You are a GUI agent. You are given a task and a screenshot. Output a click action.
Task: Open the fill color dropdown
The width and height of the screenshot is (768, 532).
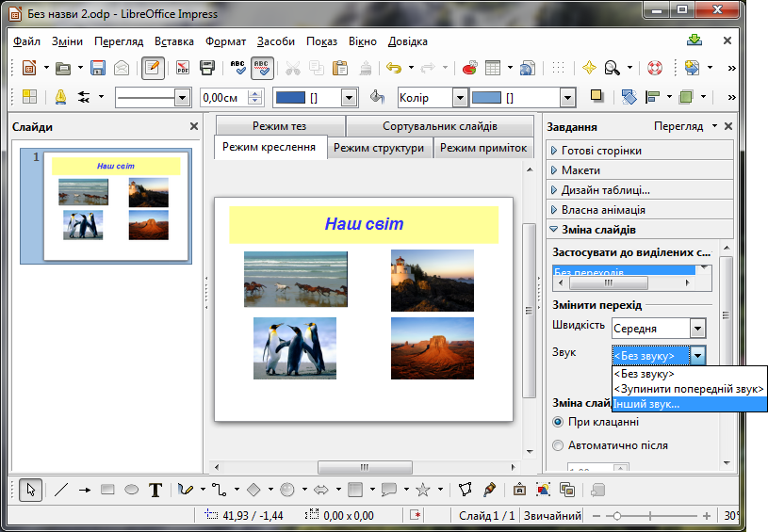567,98
